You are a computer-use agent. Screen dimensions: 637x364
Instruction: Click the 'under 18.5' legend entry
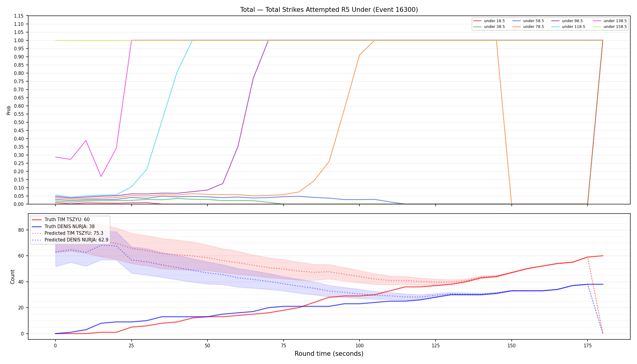pyautogui.click(x=489, y=21)
